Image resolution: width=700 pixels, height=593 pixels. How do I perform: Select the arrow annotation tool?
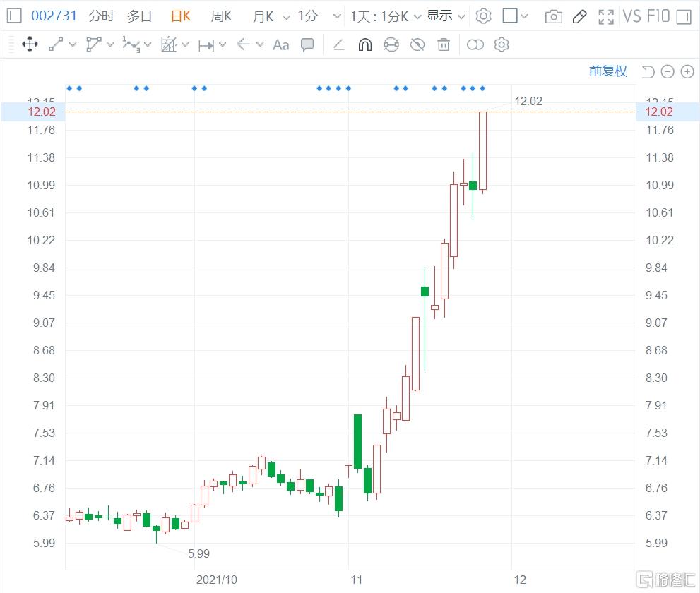243,44
